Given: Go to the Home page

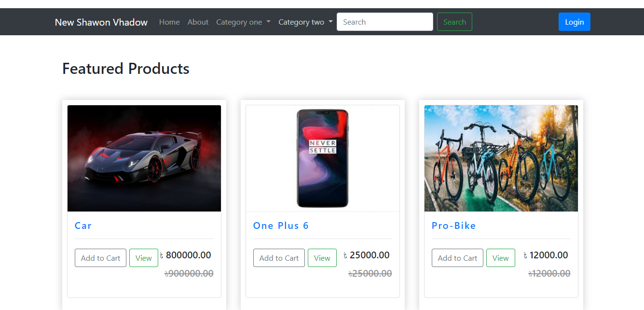Looking at the screenshot, I should click(169, 22).
